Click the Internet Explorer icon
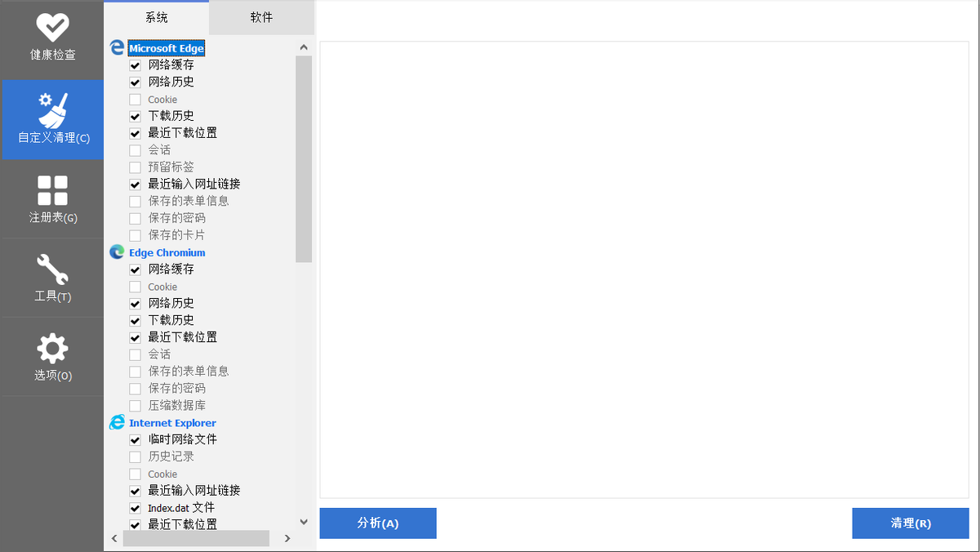 coord(115,422)
